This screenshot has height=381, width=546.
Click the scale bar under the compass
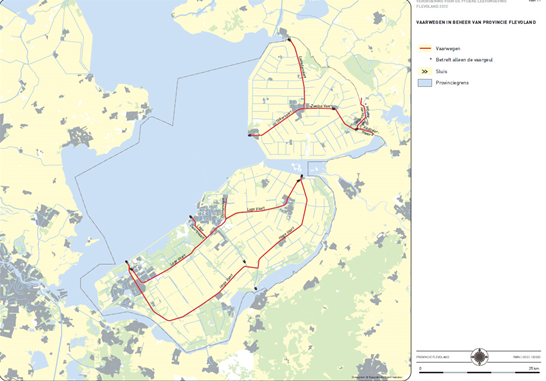479,372
